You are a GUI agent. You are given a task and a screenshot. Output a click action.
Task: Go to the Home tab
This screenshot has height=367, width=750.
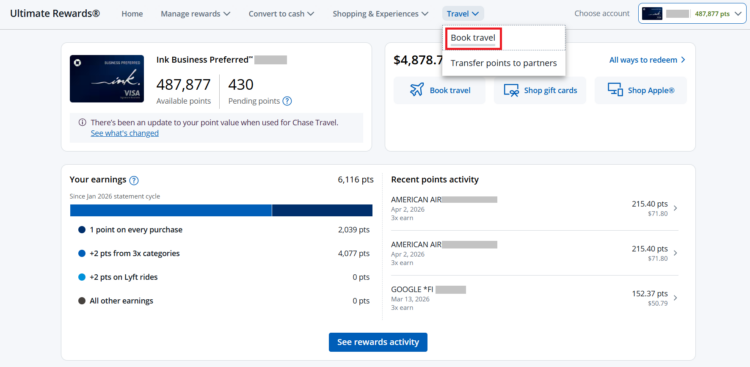point(132,14)
